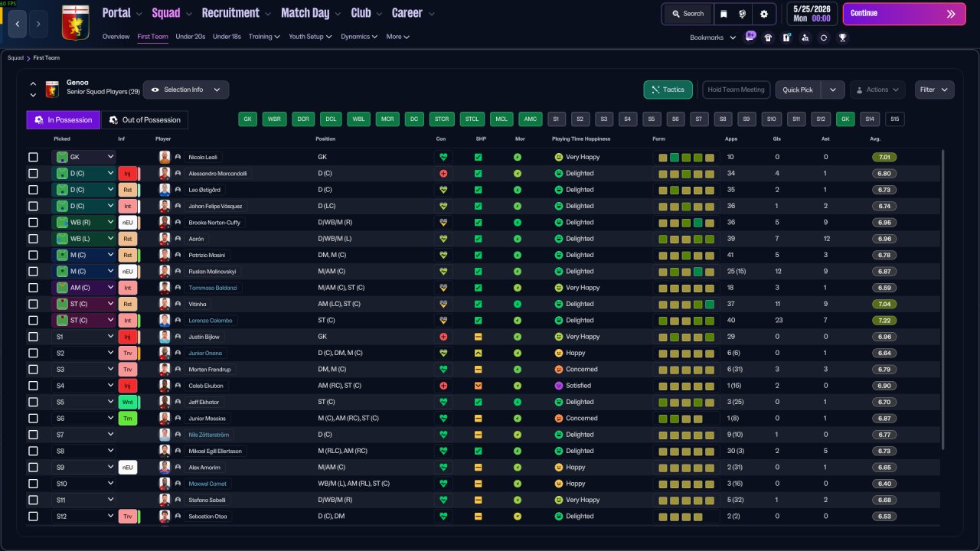Viewport: 980px width, 551px height.
Task: Click the Inj status badge for Alessandro Marcandalli
Action: [x=128, y=174]
